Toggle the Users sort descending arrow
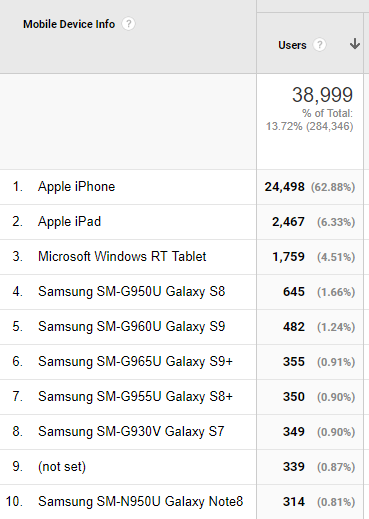This screenshot has height=519, width=369. pos(355,44)
